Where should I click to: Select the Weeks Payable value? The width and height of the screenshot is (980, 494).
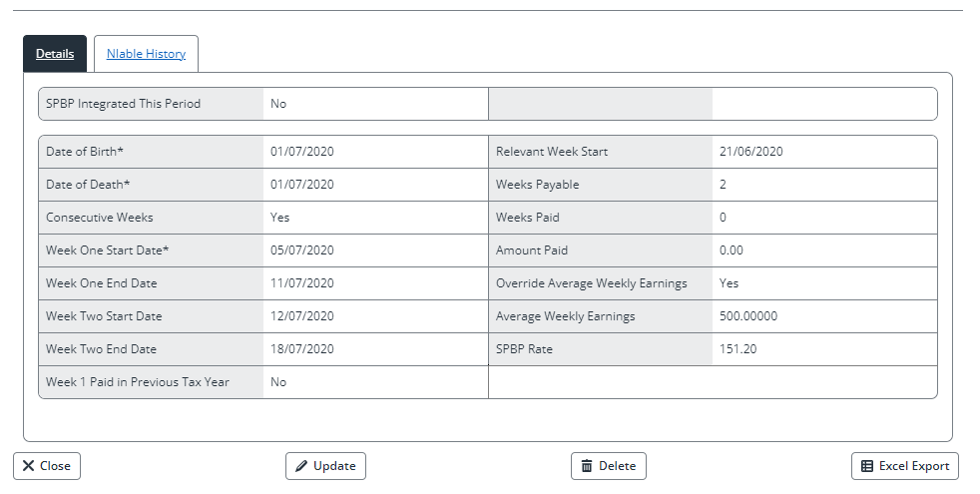tap(723, 185)
